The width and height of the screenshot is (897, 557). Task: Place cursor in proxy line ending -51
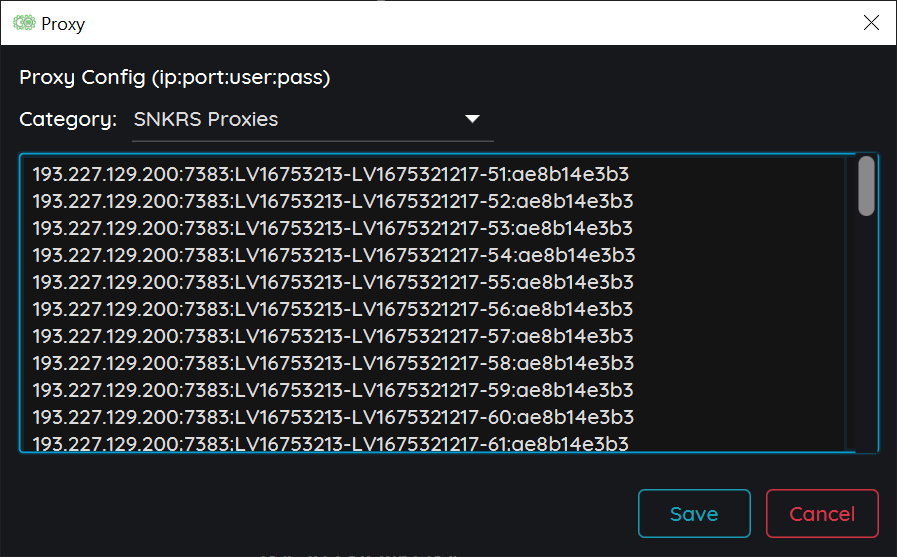click(331, 174)
